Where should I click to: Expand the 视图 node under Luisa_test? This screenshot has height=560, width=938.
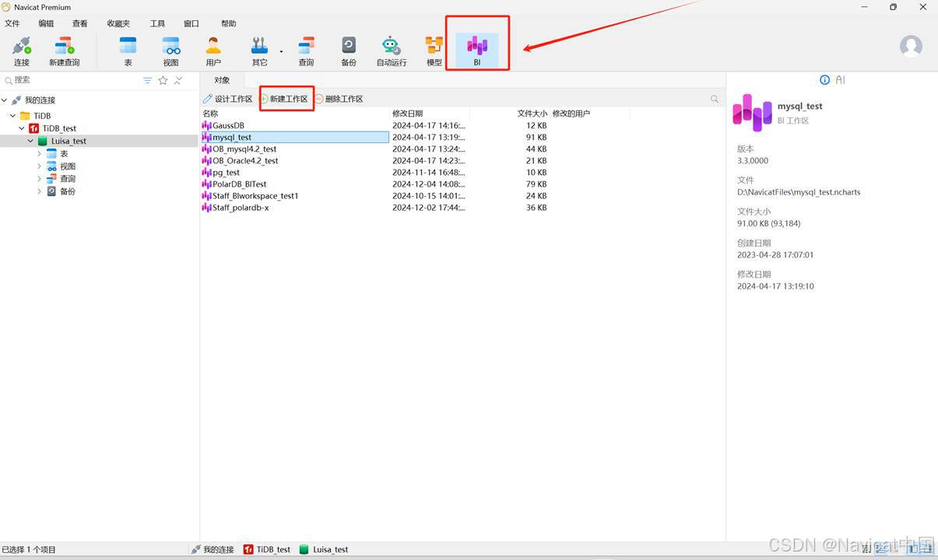(39, 166)
